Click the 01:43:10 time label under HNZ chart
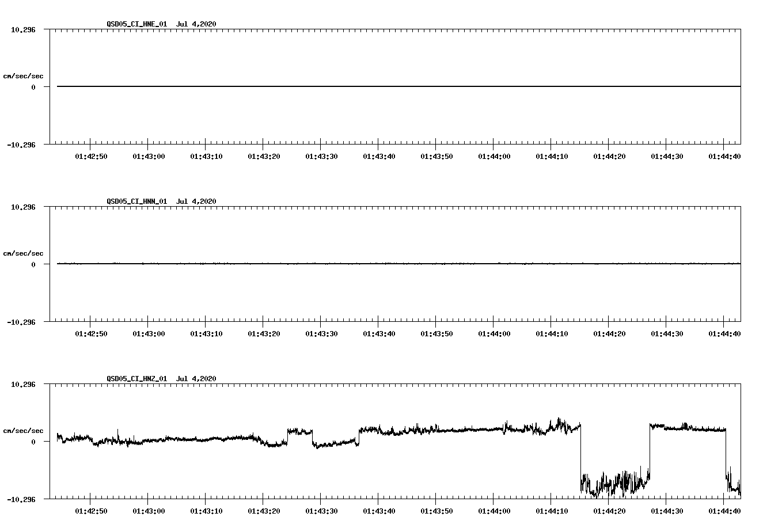This screenshot has width=782, height=532. (206, 511)
